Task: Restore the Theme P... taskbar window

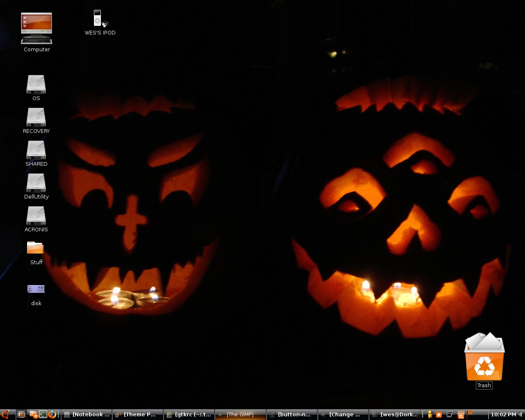Action: 138,414
